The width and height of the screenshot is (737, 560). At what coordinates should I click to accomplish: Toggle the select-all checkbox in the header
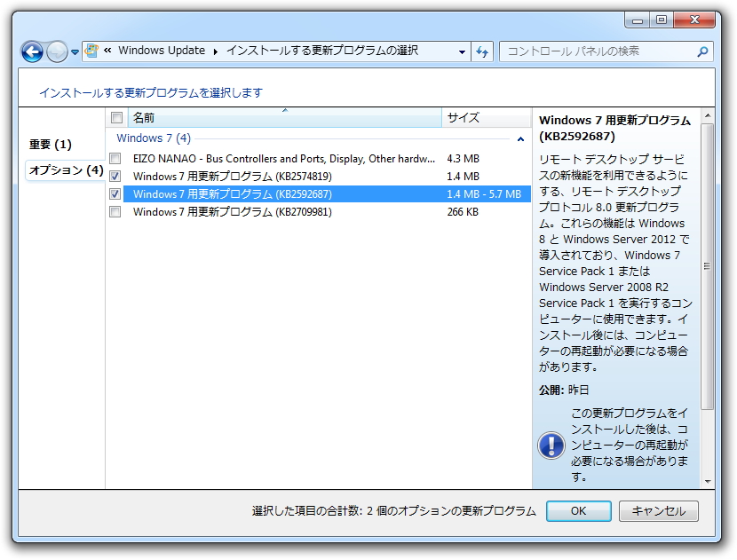point(115,117)
